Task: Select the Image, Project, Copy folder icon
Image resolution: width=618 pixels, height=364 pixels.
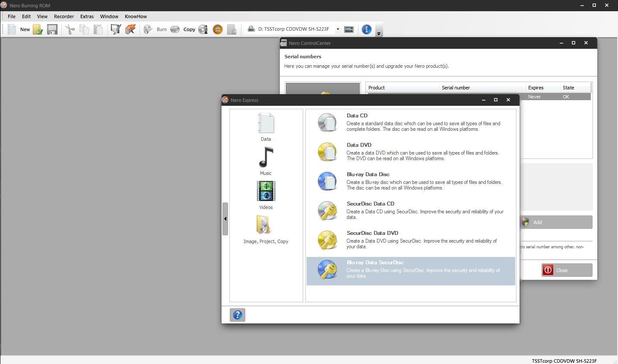Action: coord(263,225)
